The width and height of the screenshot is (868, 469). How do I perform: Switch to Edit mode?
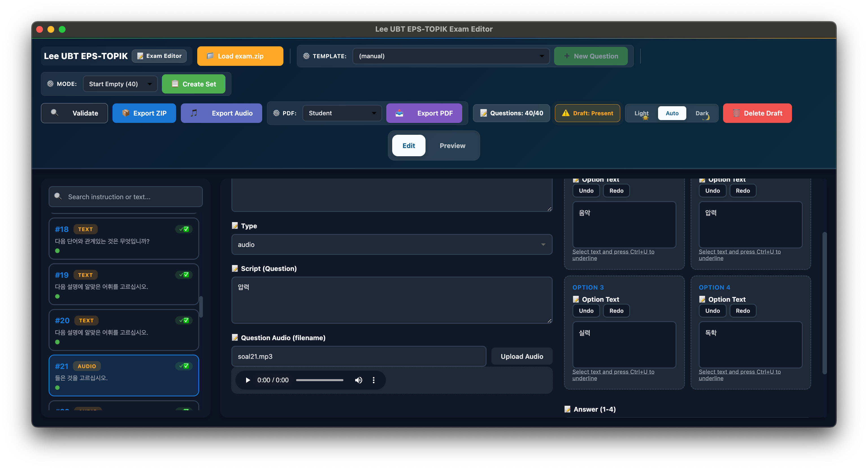pyautogui.click(x=409, y=146)
